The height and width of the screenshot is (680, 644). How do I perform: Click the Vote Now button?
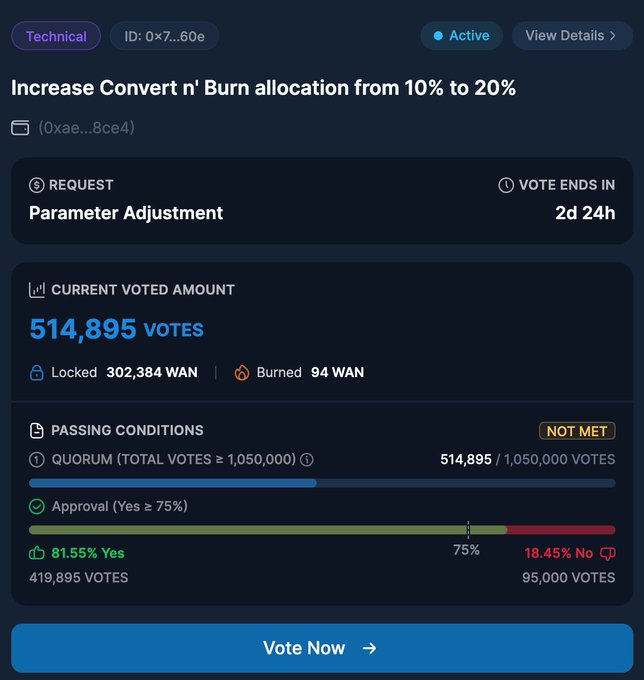[322, 648]
